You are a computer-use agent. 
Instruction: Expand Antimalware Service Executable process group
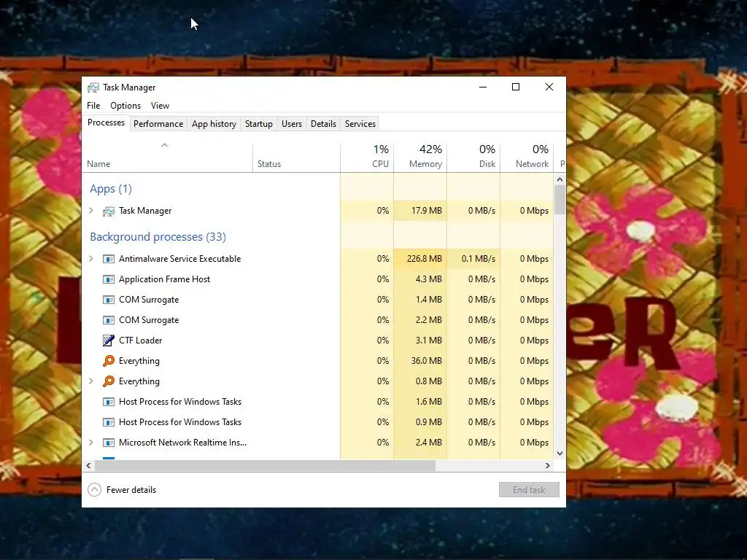(91, 259)
